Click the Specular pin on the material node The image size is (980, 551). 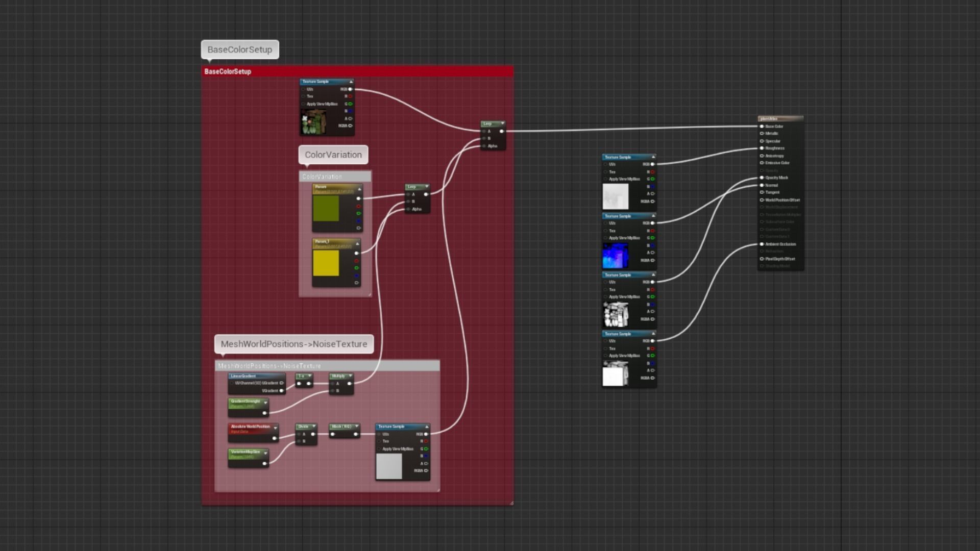point(762,141)
